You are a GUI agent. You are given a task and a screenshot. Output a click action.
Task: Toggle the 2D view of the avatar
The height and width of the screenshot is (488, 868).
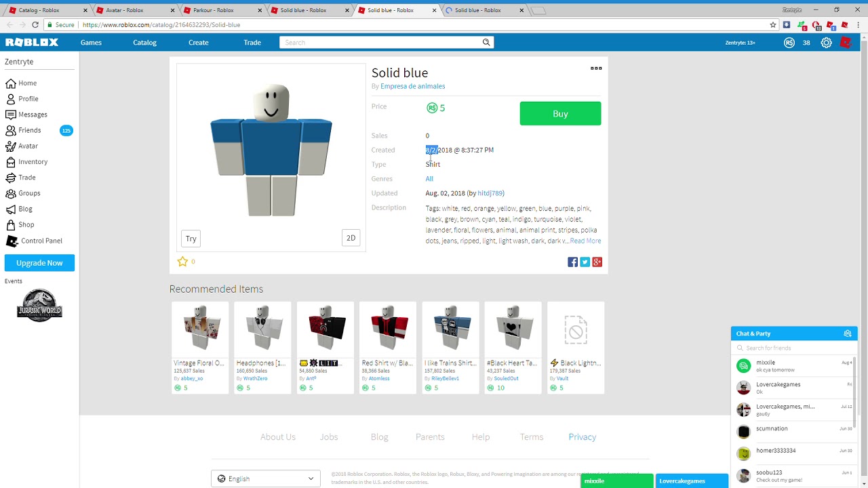351,238
